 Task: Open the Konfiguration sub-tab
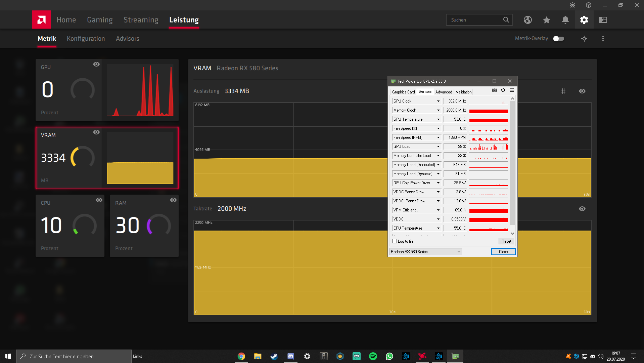pyautogui.click(x=86, y=39)
